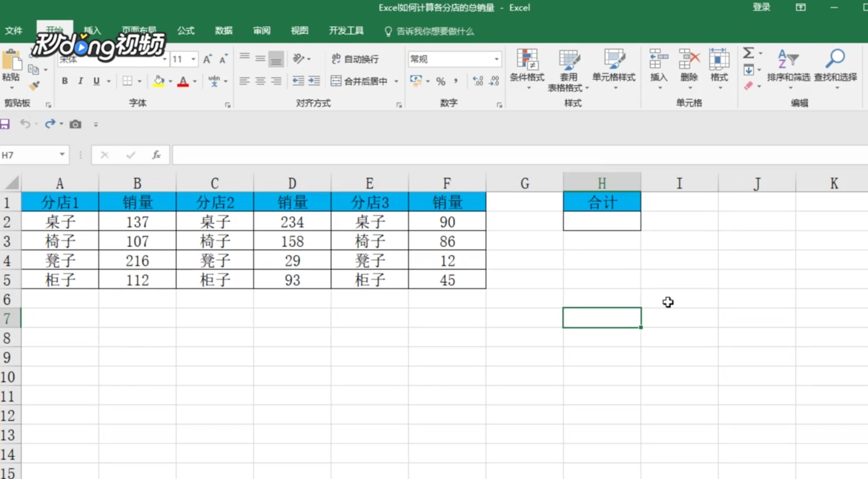Decrease font size with smaller A icon
Screen dimensions: 868x479
[x=223, y=59]
